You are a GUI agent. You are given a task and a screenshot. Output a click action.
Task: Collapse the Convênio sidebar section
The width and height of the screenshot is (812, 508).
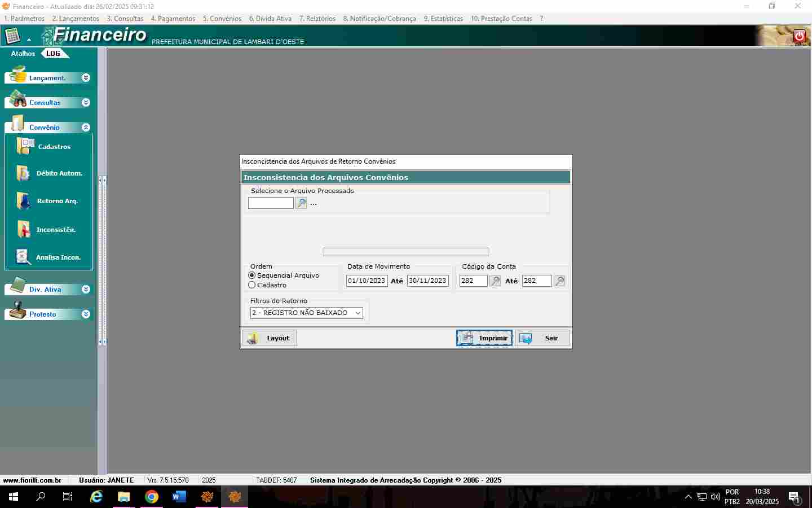pos(86,128)
